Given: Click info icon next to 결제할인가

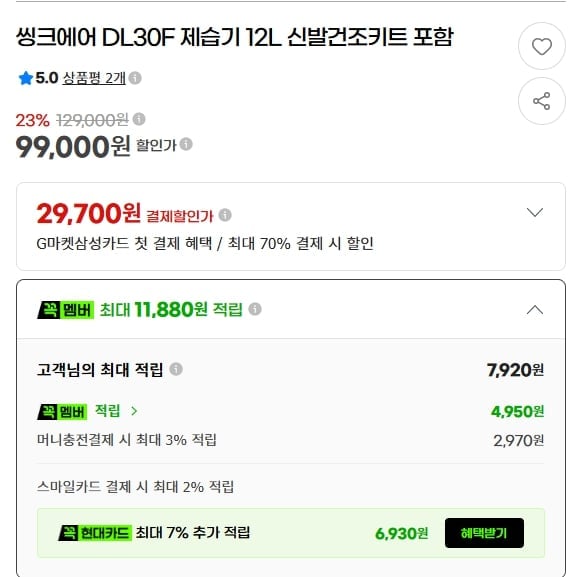Looking at the screenshot, I should [x=225, y=215].
